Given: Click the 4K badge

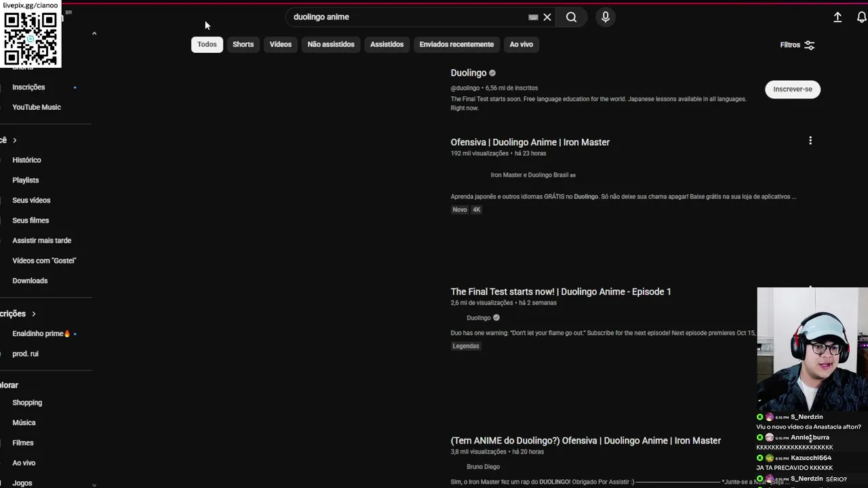Looking at the screenshot, I should pyautogui.click(x=477, y=210).
